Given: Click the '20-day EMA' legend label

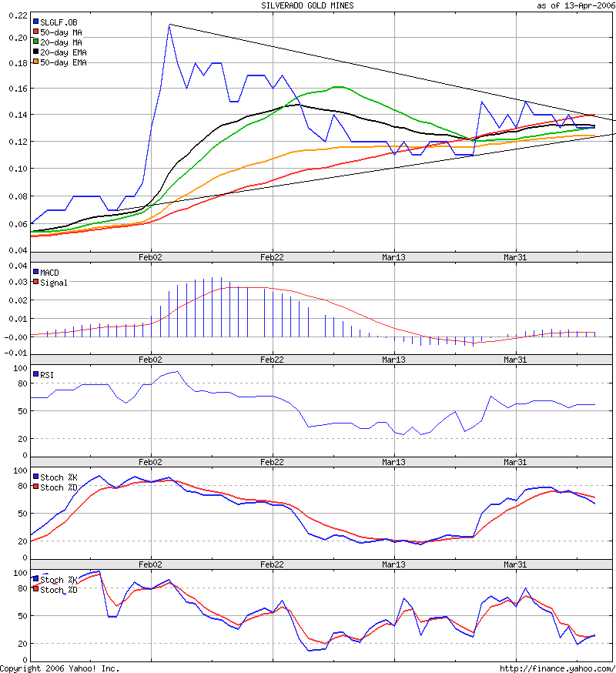Looking at the screenshot, I should click(x=64, y=52).
